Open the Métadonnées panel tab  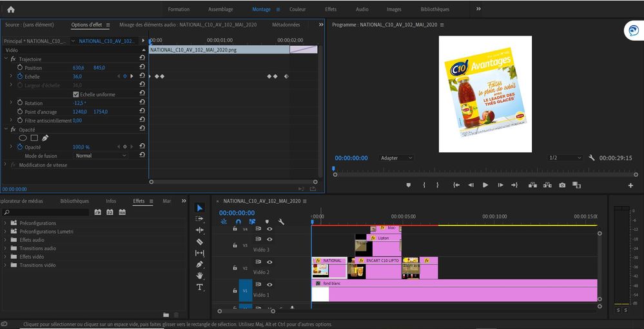[286, 25]
